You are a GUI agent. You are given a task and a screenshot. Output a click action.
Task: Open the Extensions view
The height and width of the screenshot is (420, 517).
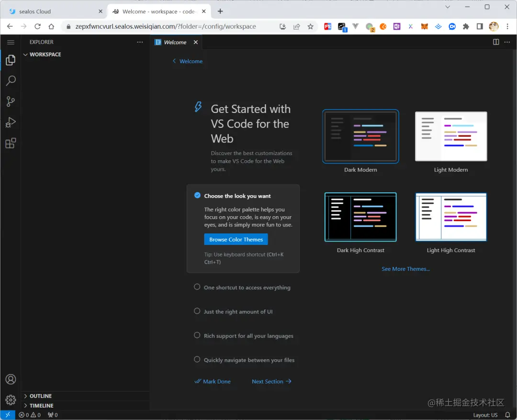tap(11, 143)
